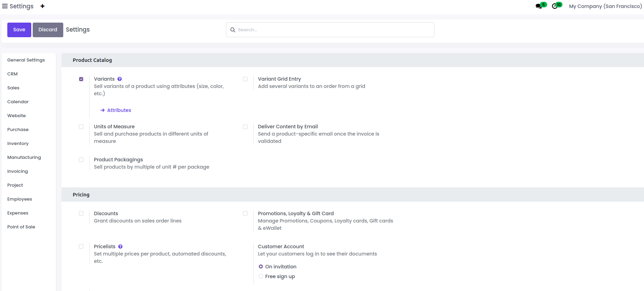
Task: Click the arrow icon beside Attributes
Action: pyautogui.click(x=103, y=110)
